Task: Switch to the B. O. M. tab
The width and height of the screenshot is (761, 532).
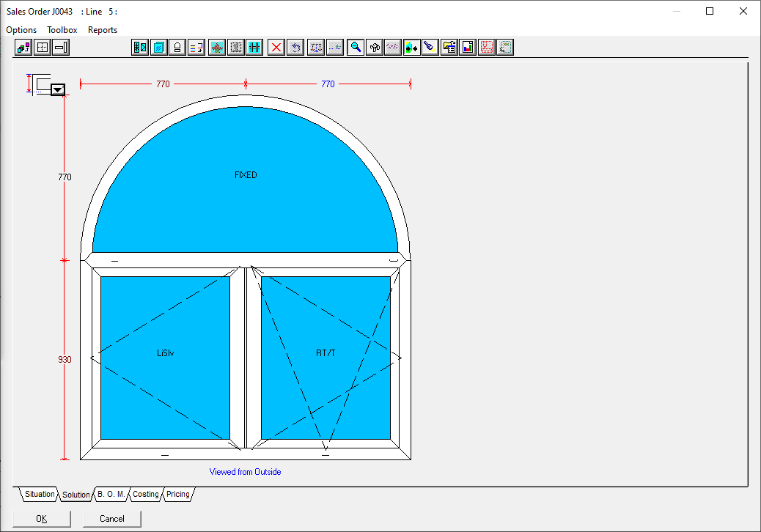Action: coord(111,495)
